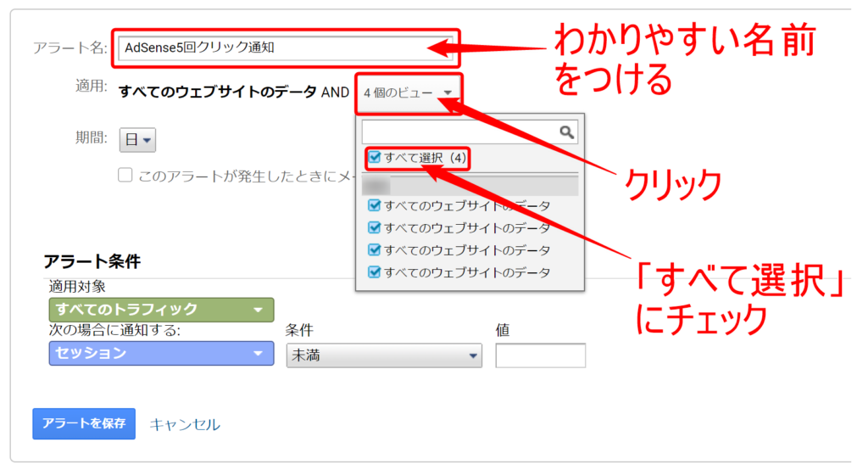Uncheck the first すべてのウェブサイトのデータ checkbox
This screenshot has width=868, height=470.
[374, 206]
